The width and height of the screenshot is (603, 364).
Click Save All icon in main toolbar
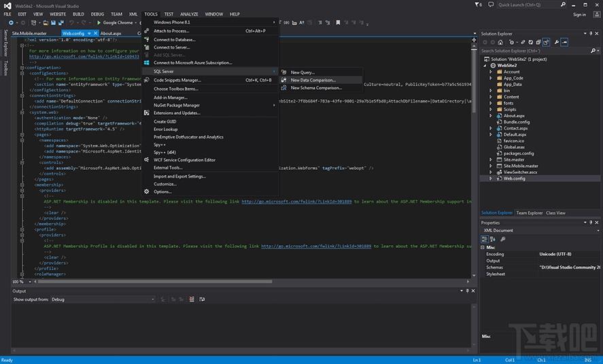(61, 22)
